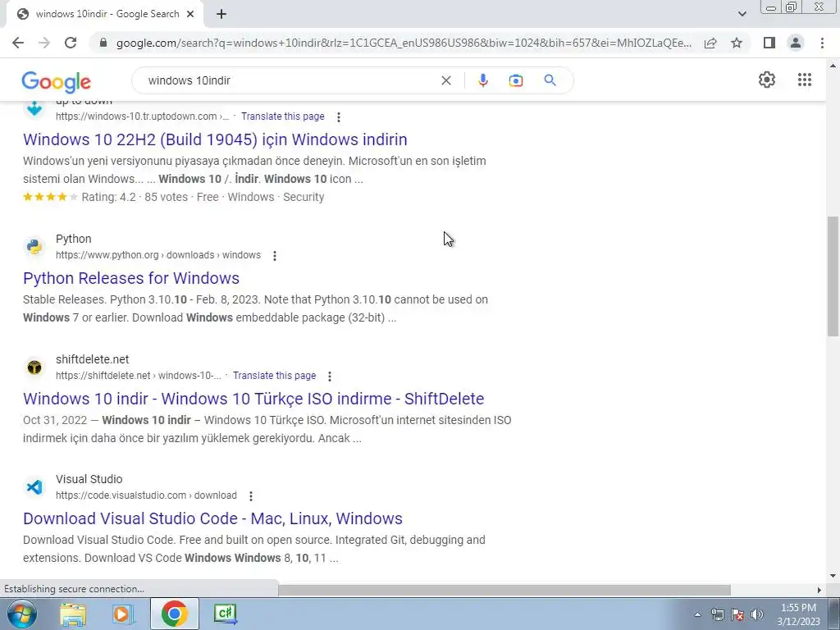Go back to the previous page
The image size is (840, 630).
coord(18,43)
